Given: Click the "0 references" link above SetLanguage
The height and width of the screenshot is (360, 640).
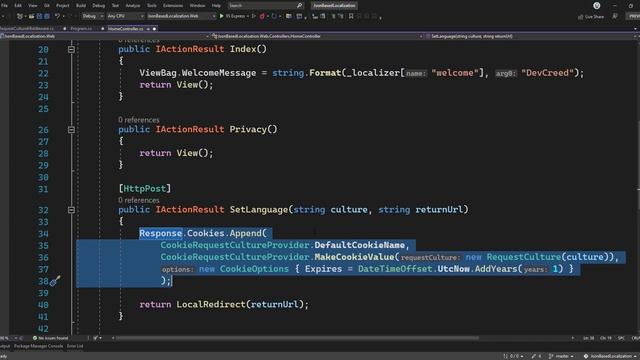Looking at the screenshot, I should pos(139,200).
